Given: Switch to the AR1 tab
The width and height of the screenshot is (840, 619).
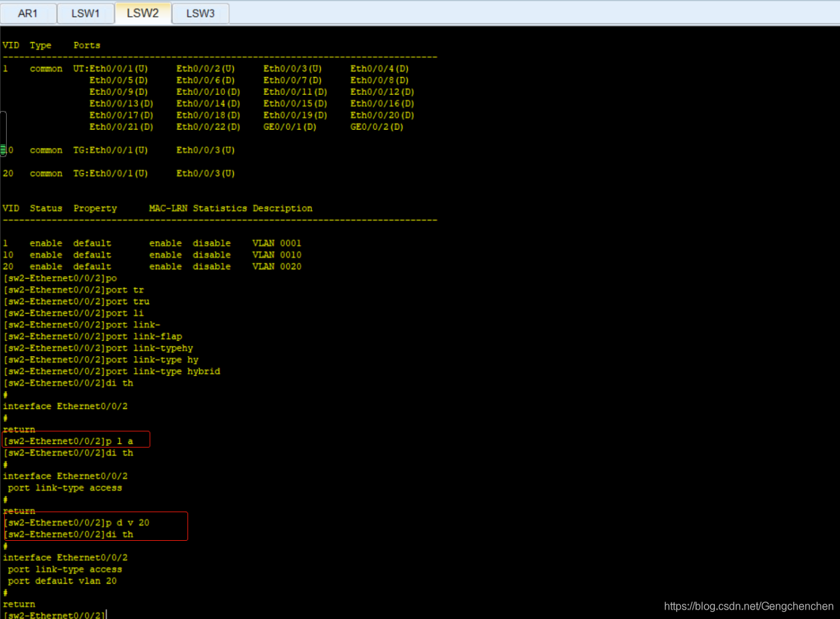Looking at the screenshot, I should [x=28, y=13].
